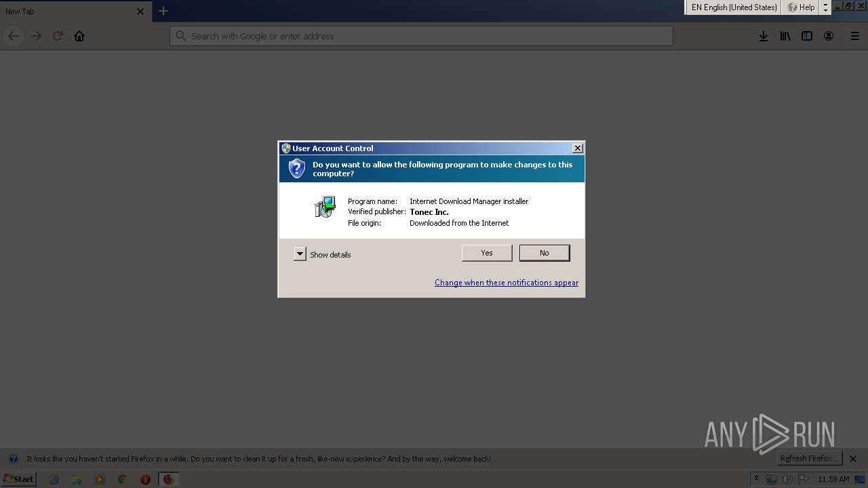Click 'Downloaded from the Internet' text
The height and width of the screenshot is (488, 868).
[459, 223]
